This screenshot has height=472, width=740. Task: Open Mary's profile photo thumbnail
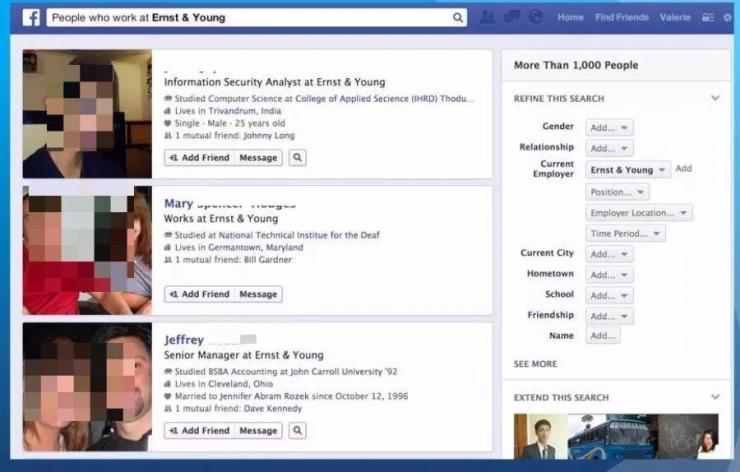tap(87, 250)
